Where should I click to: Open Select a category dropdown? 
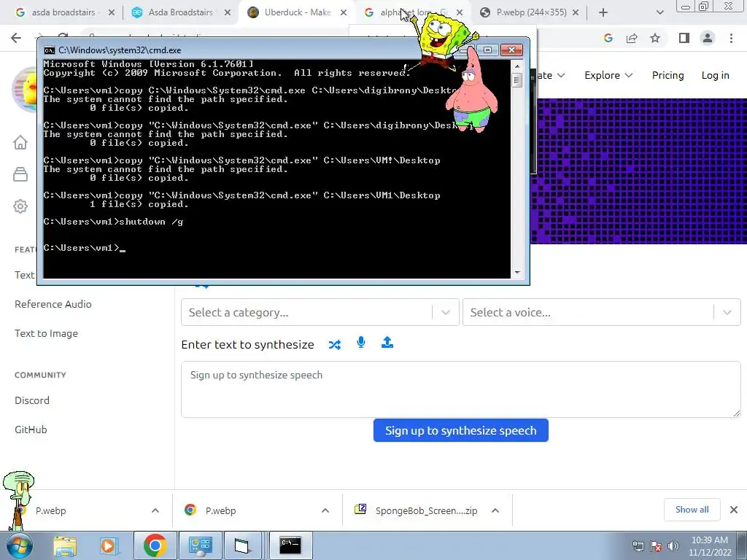point(320,312)
